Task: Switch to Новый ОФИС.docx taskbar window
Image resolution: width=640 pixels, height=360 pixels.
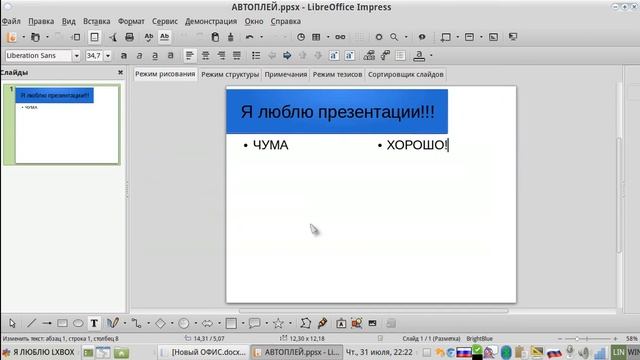Action: pyautogui.click(x=203, y=352)
